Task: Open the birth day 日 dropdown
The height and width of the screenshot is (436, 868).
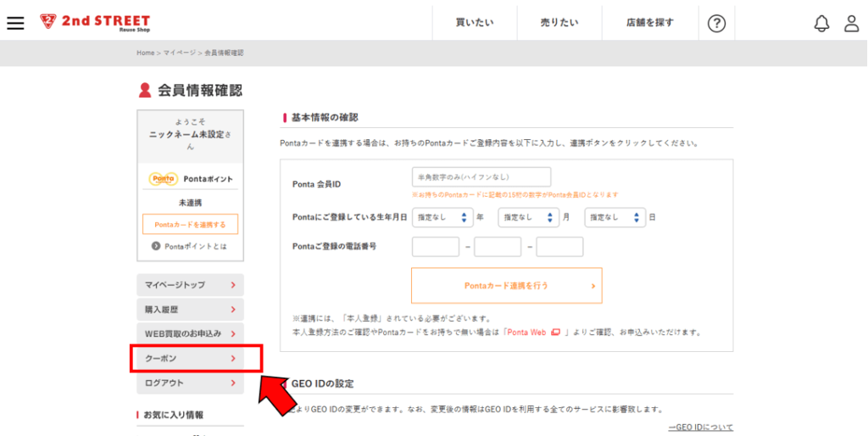Action: 615,218
